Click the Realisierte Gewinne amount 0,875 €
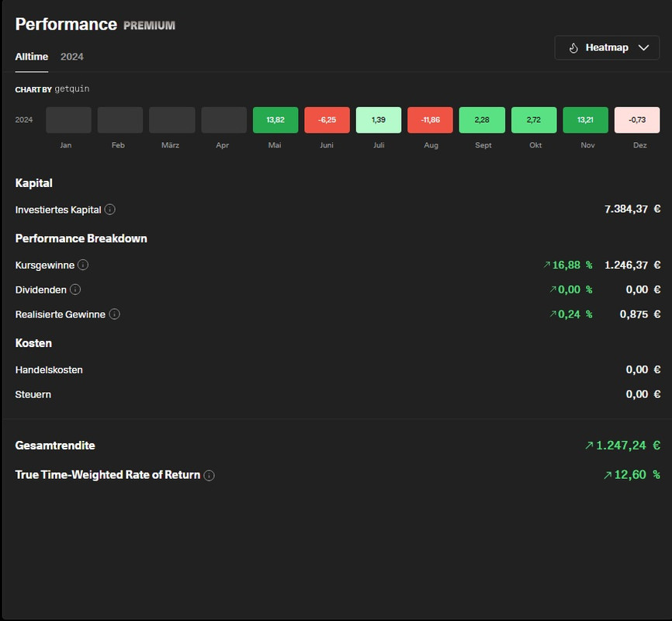The height and width of the screenshot is (621, 672). pyautogui.click(x=640, y=314)
